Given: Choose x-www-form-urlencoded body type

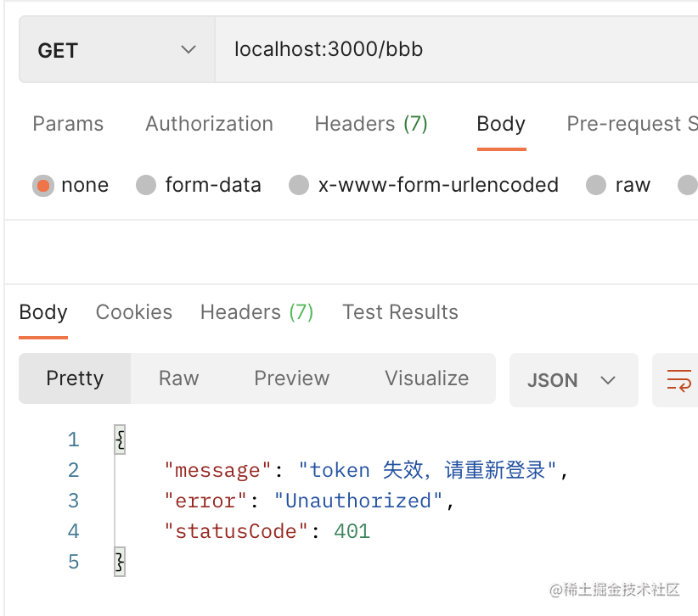Looking at the screenshot, I should pos(299,185).
